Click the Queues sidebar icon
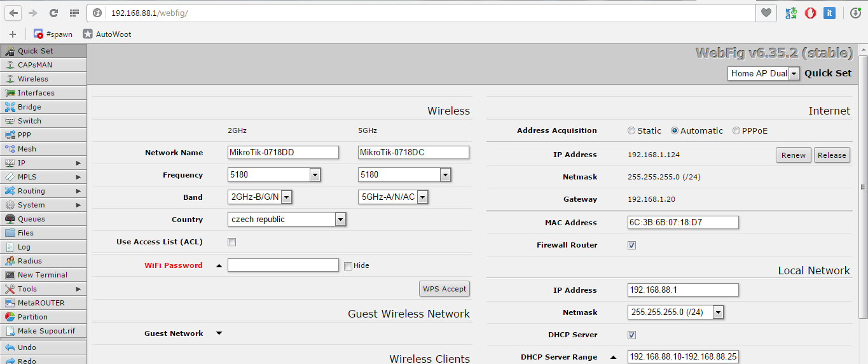Screen dimensions: 868x364 [x=10, y=219]
